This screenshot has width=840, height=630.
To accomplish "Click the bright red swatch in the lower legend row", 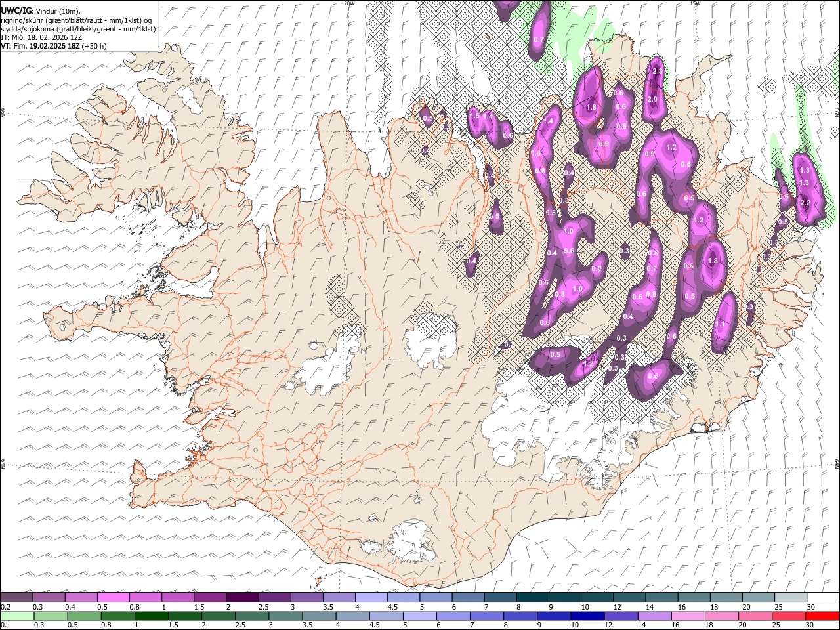I will pyautogui.click(x=822, y=616).
